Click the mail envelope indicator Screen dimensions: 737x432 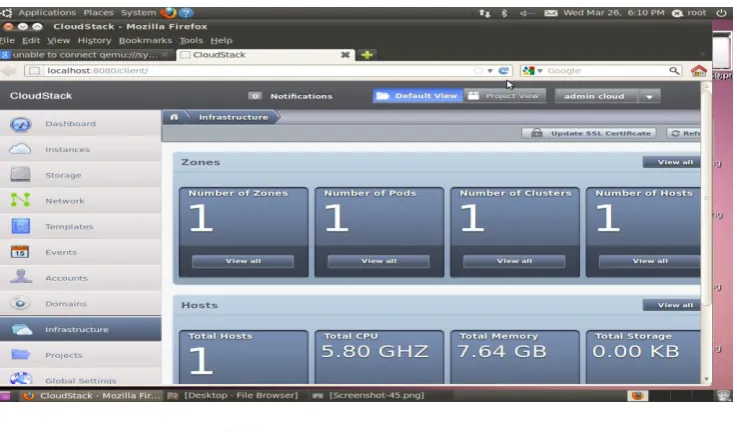pyautogui.click(x=550, y=13)
